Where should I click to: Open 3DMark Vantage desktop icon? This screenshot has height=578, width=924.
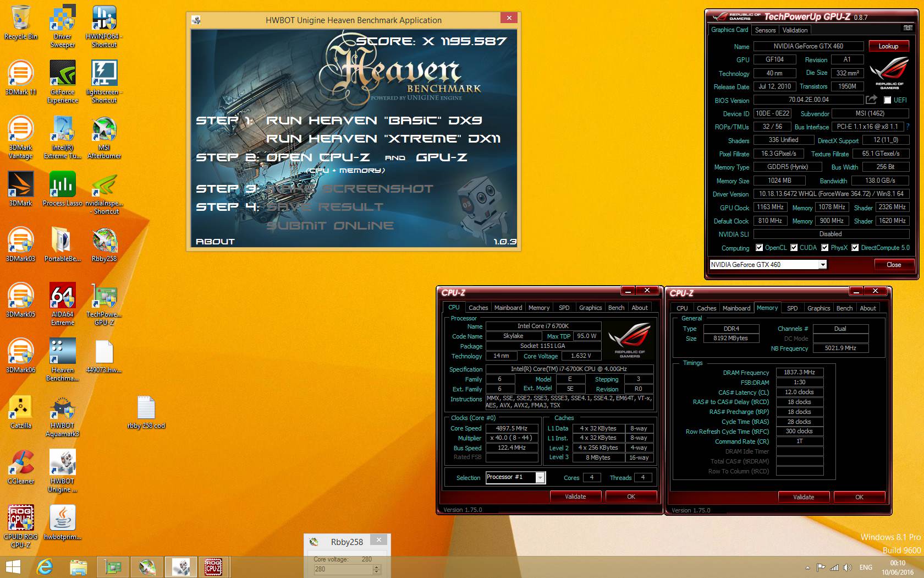tap(21, 138)
